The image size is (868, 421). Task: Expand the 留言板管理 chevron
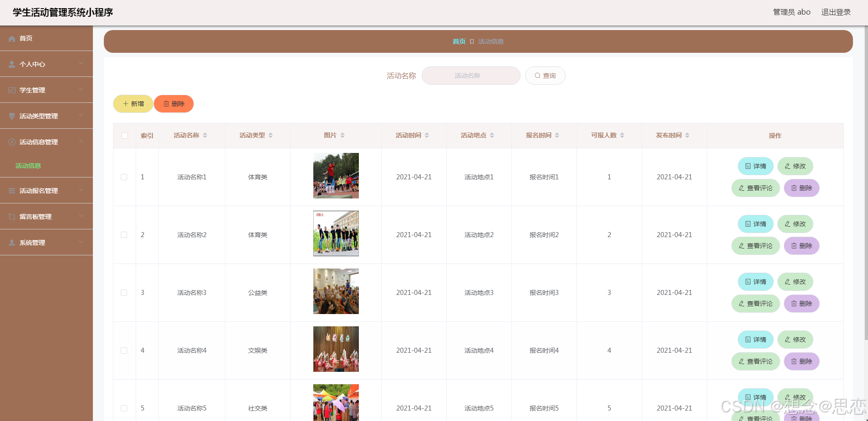[x=81, y=216]
